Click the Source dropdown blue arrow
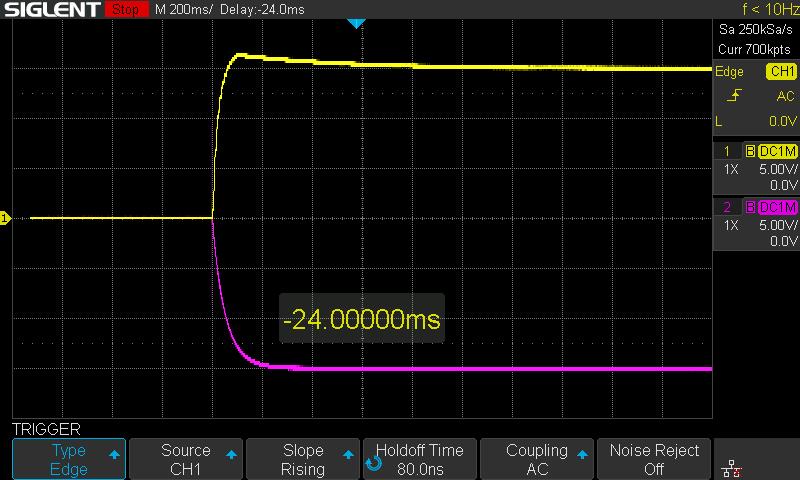Image resolution: width=800 pixels, height=480 pixels. (231, 454)
